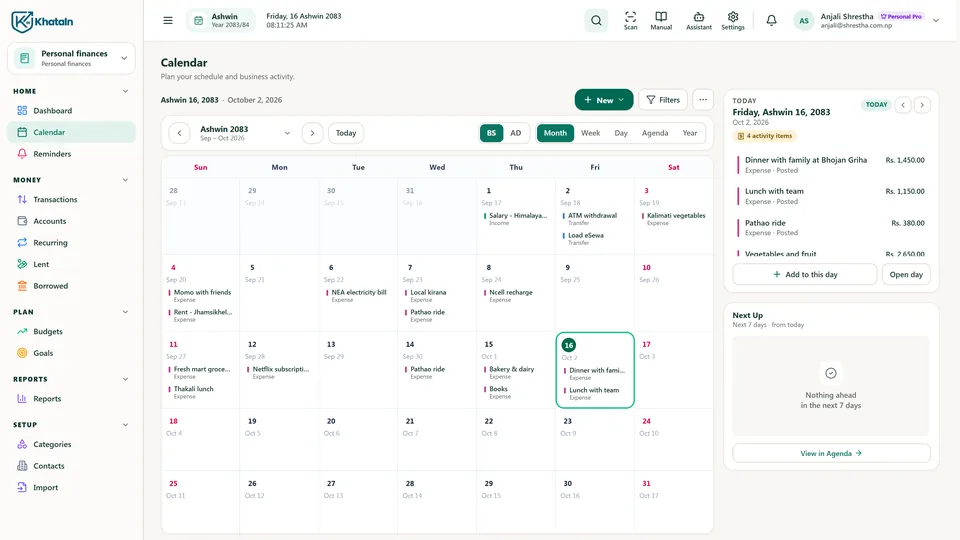960x540 pixels.
Task: Click the Open day button
Action: (x=906, y=274)
